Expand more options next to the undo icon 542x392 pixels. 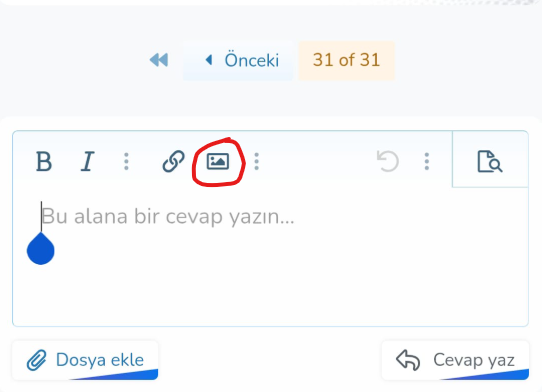coord(427,161)
